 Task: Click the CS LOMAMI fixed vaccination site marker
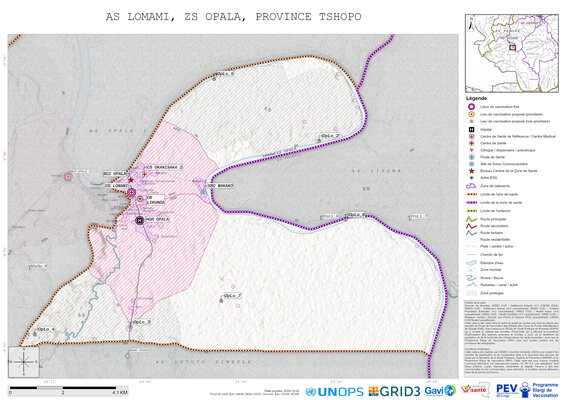[x=131, y=192]
